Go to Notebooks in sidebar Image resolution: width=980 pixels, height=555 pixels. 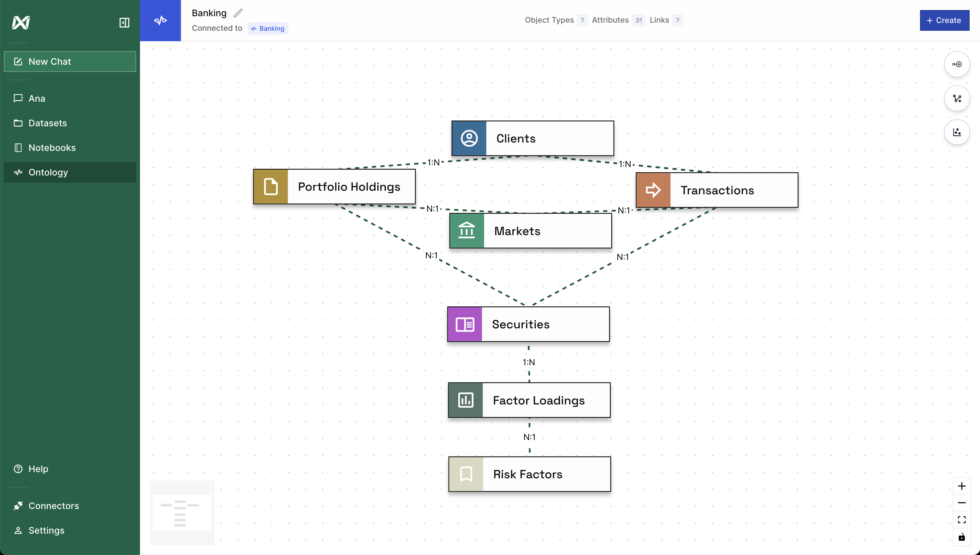(x=52, y=148)
